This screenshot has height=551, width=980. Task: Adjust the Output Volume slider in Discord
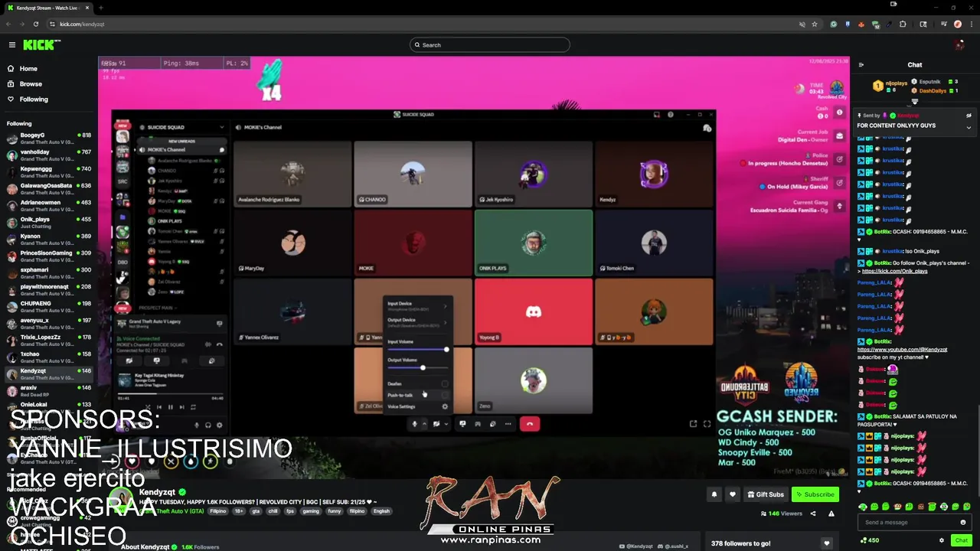(x=418, y=368)
